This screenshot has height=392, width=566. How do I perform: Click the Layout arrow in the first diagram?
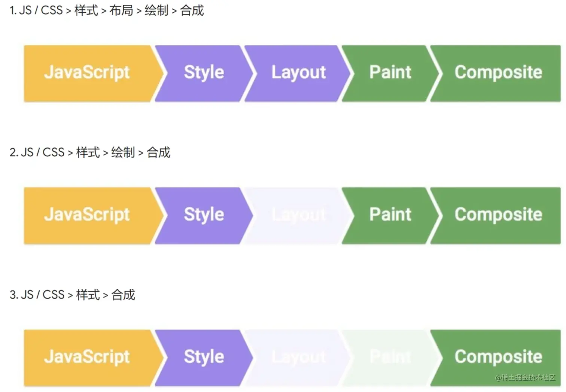(x=298, y=73)
